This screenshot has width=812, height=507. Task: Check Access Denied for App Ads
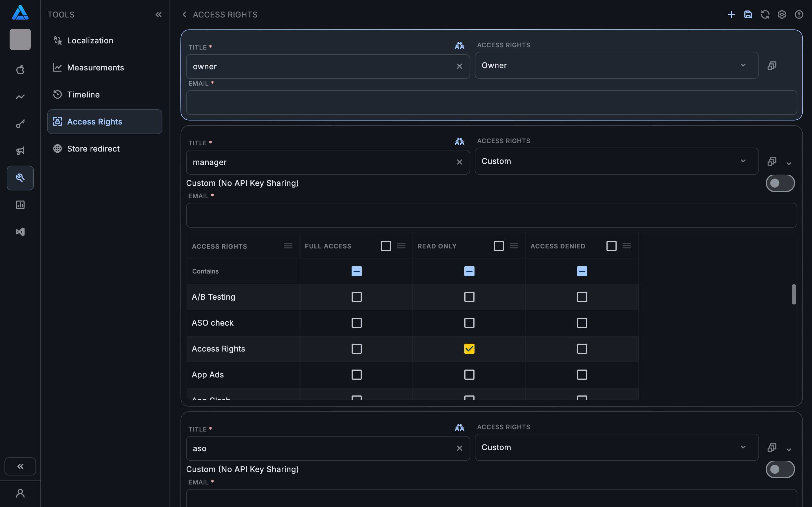[x=582, y=375]
